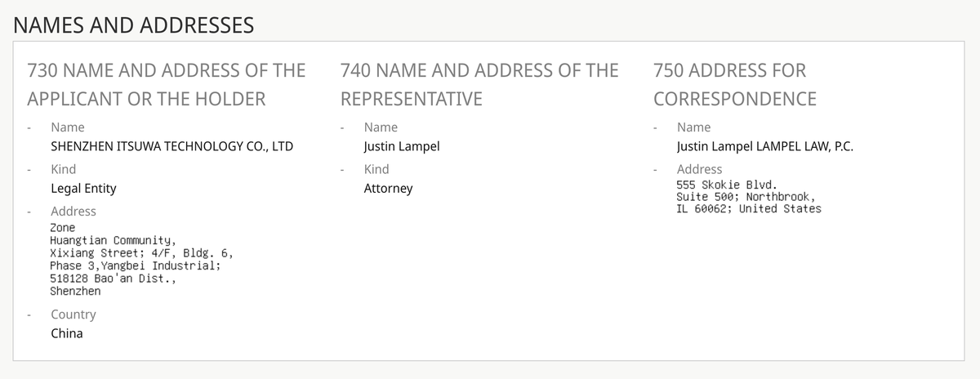Click the China country value
The width and height of the screenshot is (980, 379).
point(67,333)
